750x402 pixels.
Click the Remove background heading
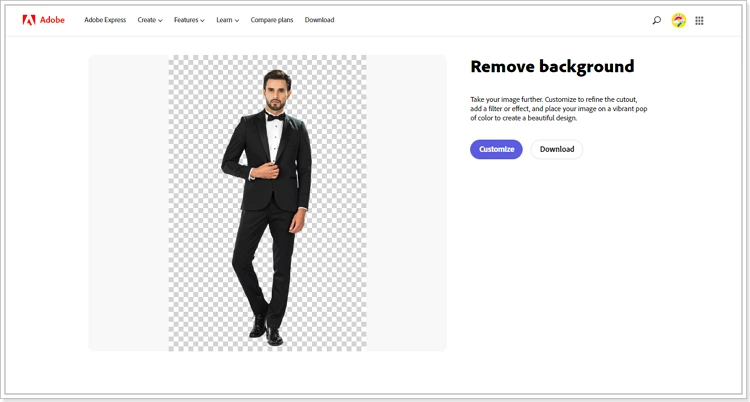coord(552,67)
